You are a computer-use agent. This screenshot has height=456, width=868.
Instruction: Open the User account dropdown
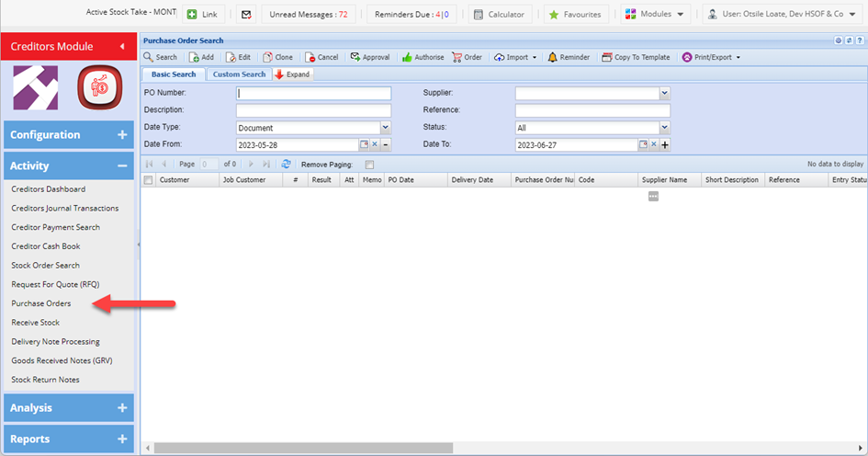(783, 15)
